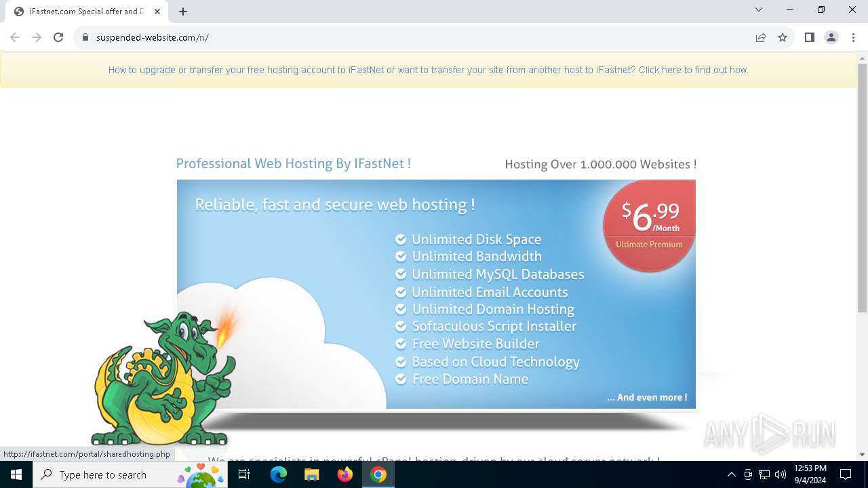
Task: Open the Chrome three-dot menu
Action: coord(853,37)
